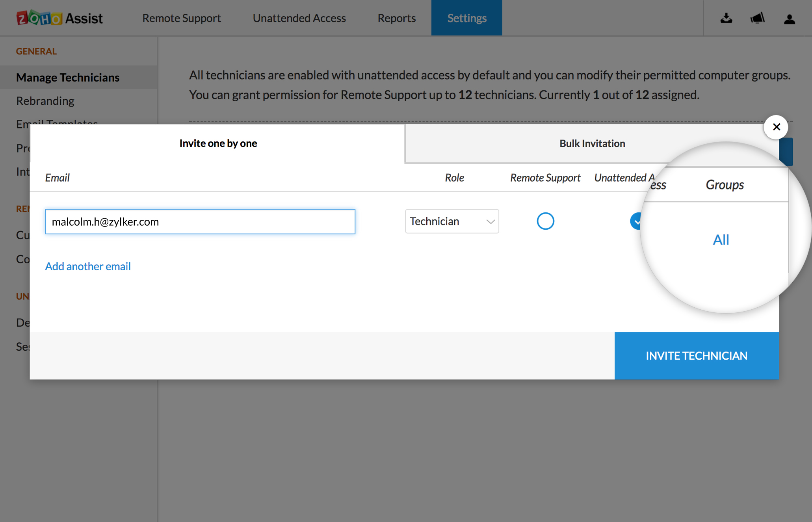Open the Reports menu item

coord(396,18)
